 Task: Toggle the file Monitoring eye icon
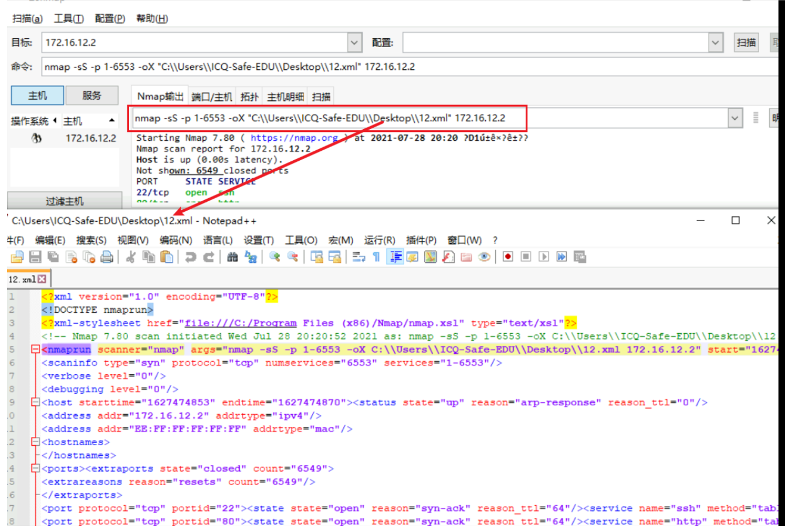(x=484, y=257)
